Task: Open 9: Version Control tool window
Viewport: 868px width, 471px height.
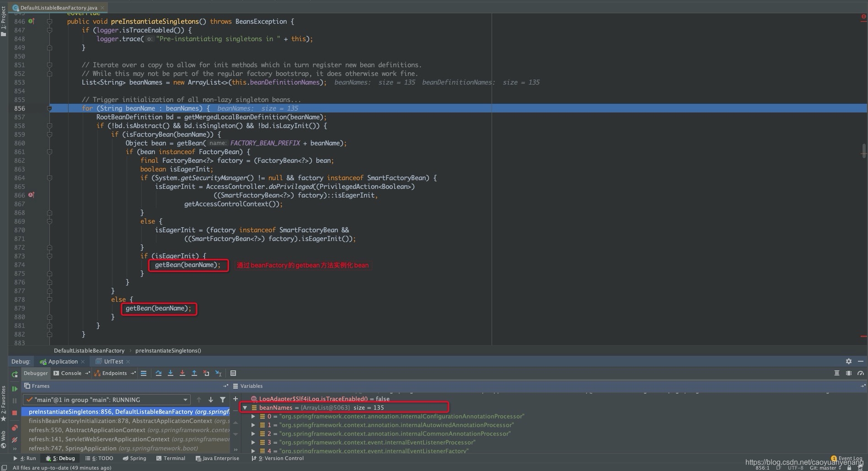Action: coord(278,458)
